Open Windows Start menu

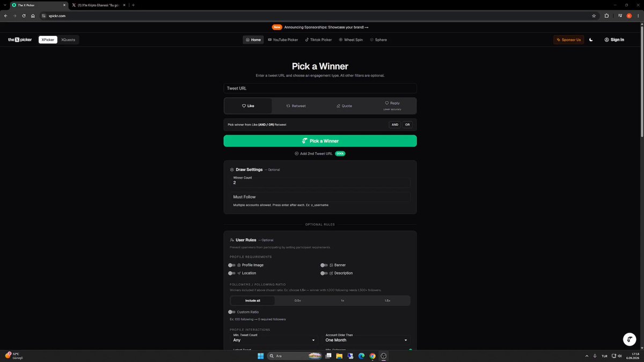click(x=261, y=356)
